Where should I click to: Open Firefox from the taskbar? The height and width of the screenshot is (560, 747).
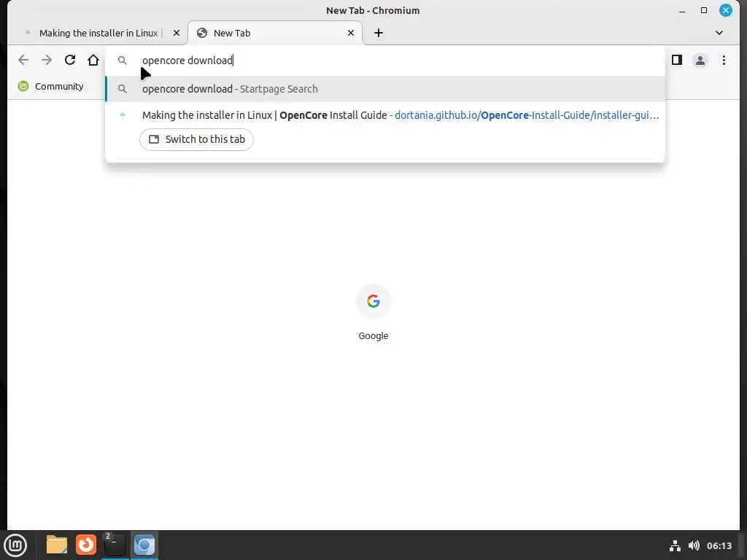click(x=86, y=545)
